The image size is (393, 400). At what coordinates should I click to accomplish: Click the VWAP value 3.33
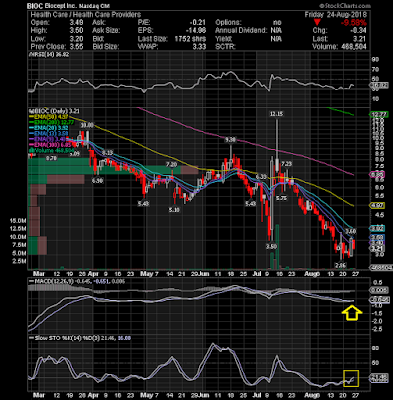[199, 47]
